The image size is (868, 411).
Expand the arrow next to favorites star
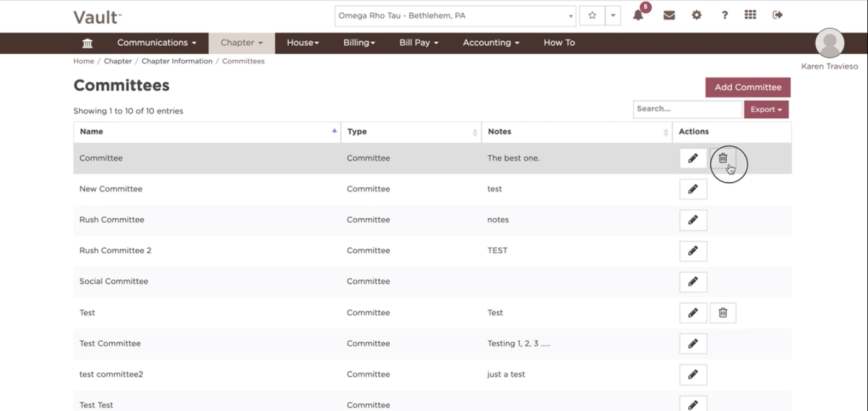pos(613,16)
